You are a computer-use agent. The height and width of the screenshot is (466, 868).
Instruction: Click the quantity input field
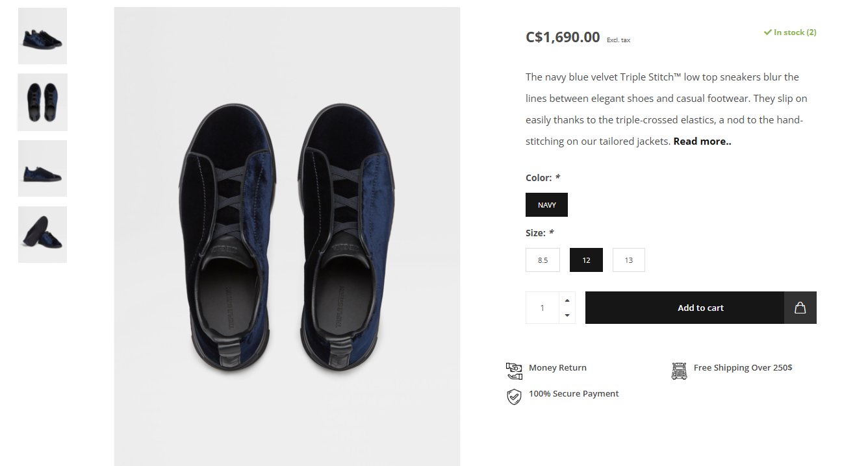(x=542, y=308)
